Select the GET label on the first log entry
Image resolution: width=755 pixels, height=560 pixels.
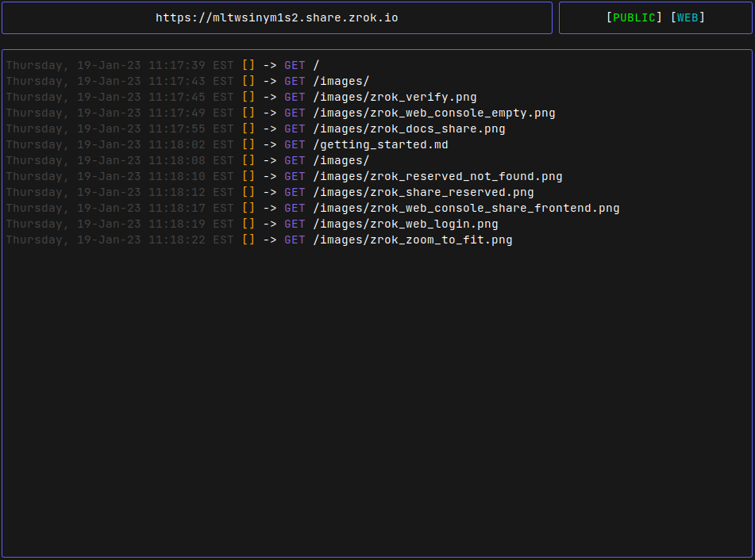click(x=294, y=65)
